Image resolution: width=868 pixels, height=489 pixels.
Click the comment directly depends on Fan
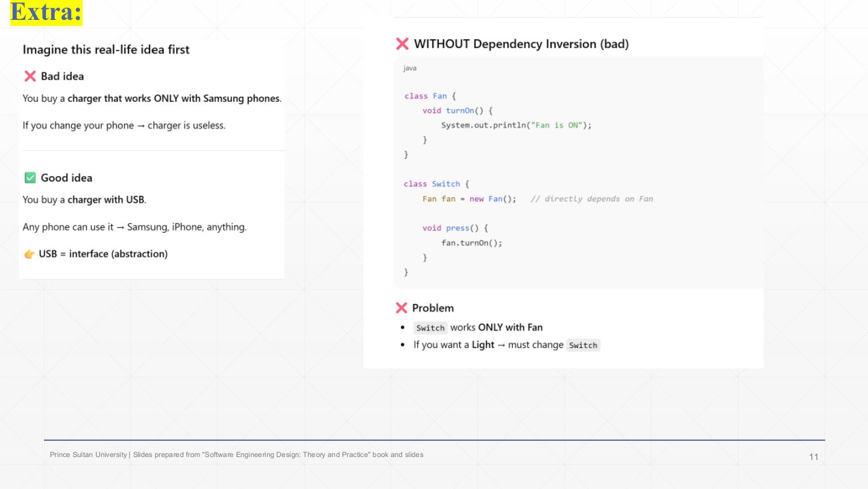tap(592, 199)
